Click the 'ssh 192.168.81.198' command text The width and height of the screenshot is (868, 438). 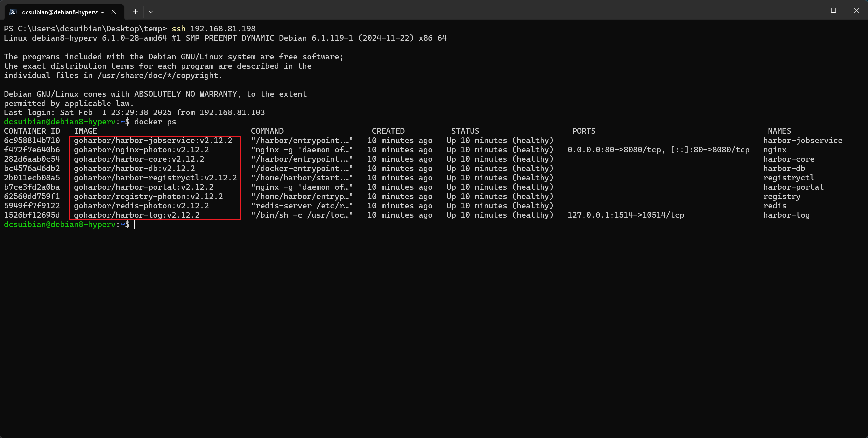[214, 29]
